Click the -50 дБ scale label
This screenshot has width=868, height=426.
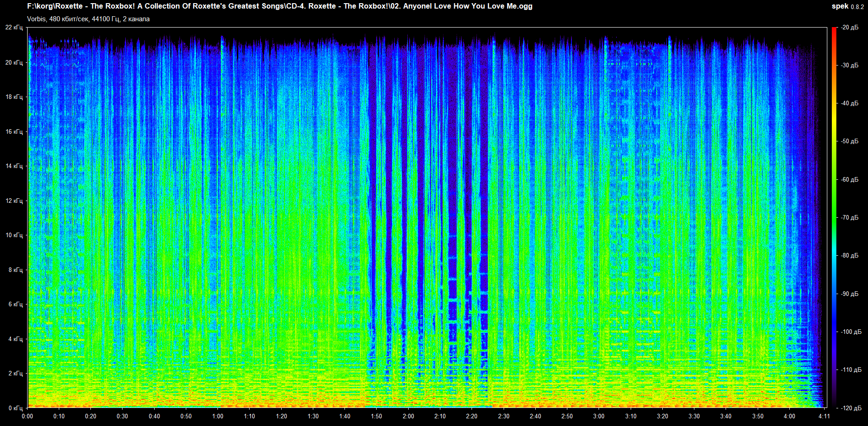(849, 141)
